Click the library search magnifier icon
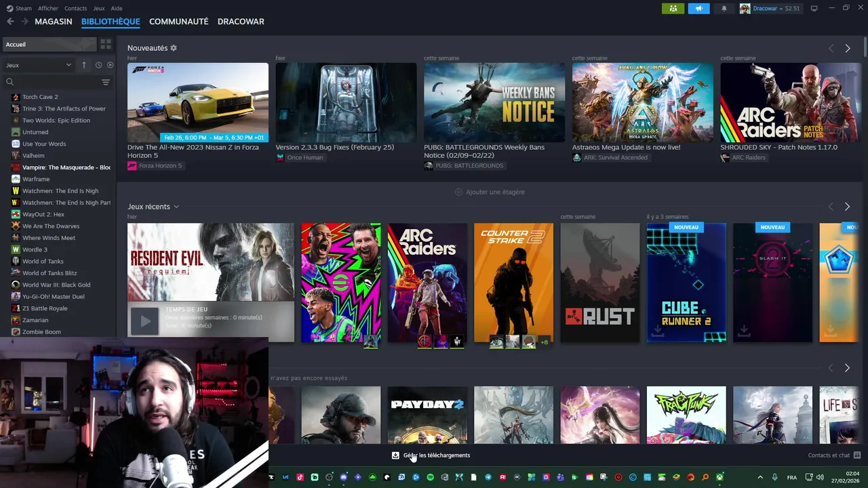 [10, 82]
